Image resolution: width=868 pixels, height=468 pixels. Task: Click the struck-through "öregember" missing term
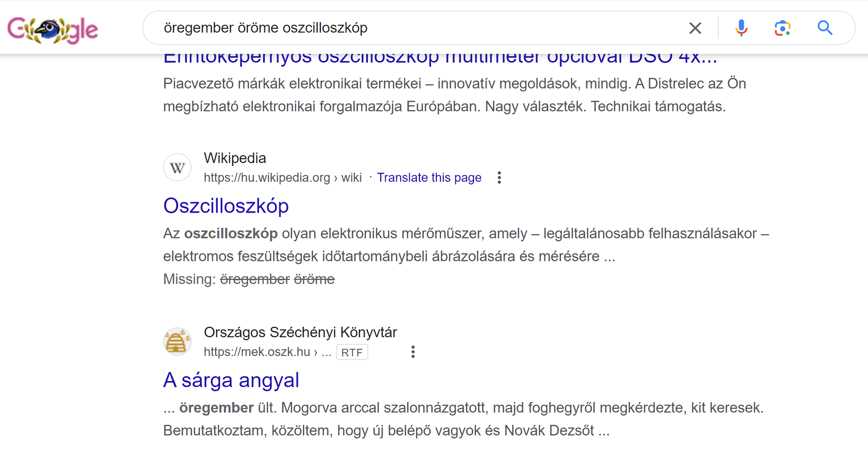tap(255, 279)
